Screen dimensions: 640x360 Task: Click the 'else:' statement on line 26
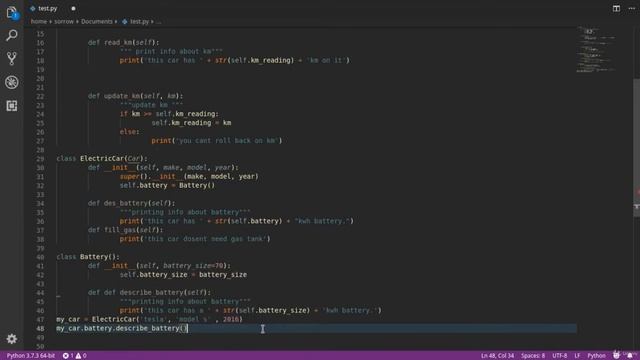[x=129, y=132]
